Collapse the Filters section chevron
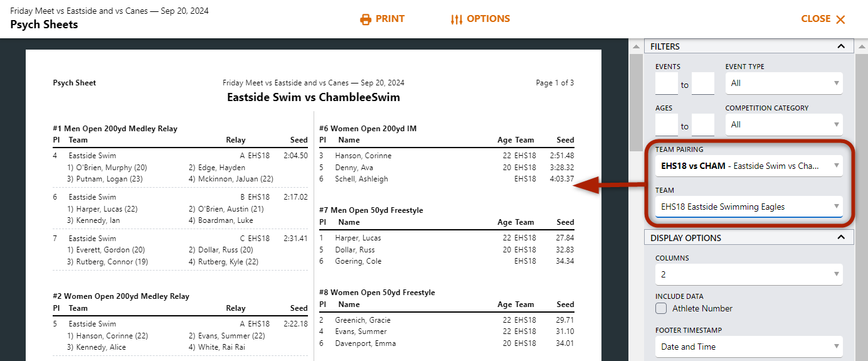Viewport: 868px width, 361px height. (840, 46)
